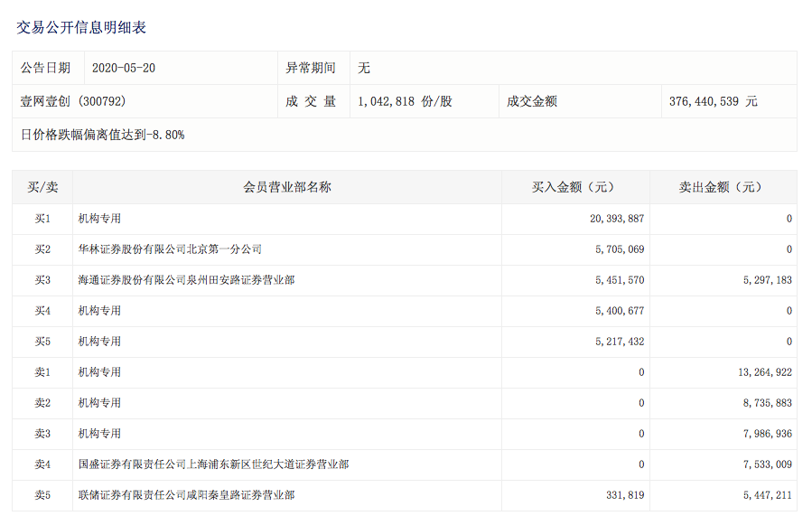Open 海通证券 泉州田安路证券营业部 entry
This screenshot has width=812, height=516.
(x=186, y=280)
